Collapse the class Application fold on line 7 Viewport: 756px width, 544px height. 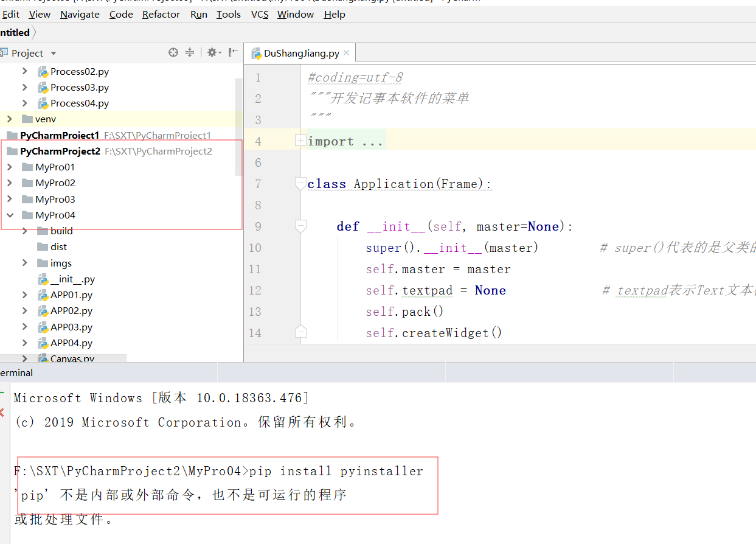(300, 183)
